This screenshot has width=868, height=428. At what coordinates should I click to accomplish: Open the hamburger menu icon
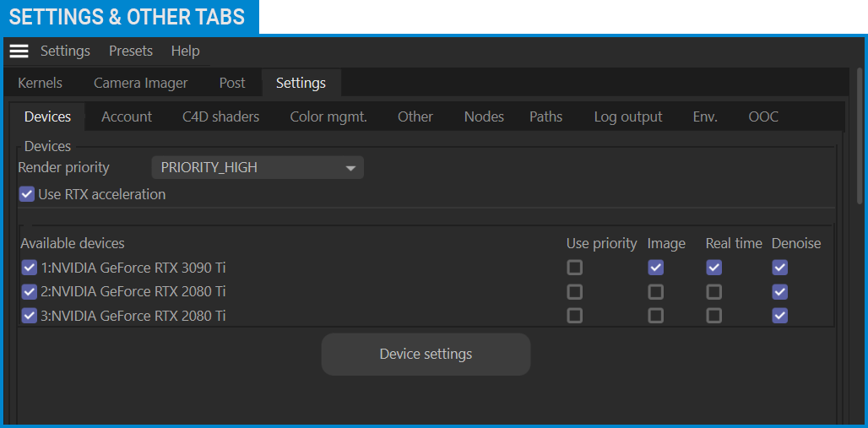pyautogui.click(x=19, y=51)
